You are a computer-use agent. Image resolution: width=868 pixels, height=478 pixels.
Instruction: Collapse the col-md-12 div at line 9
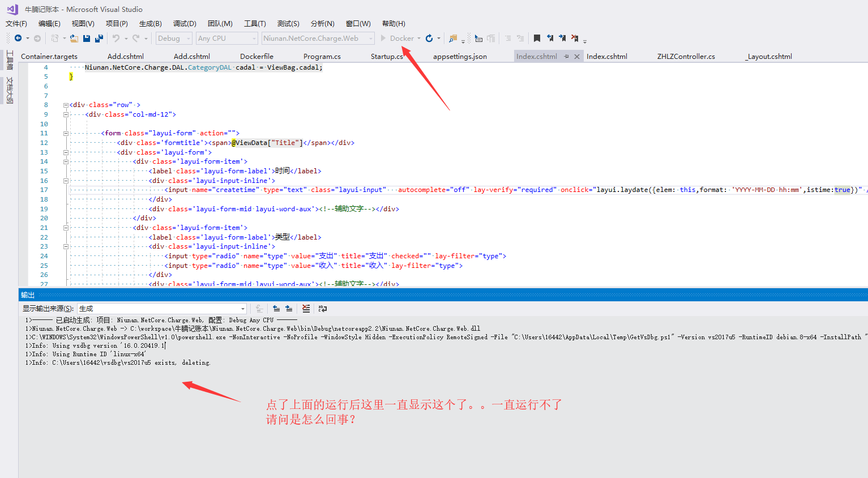(x=66, y=114)
